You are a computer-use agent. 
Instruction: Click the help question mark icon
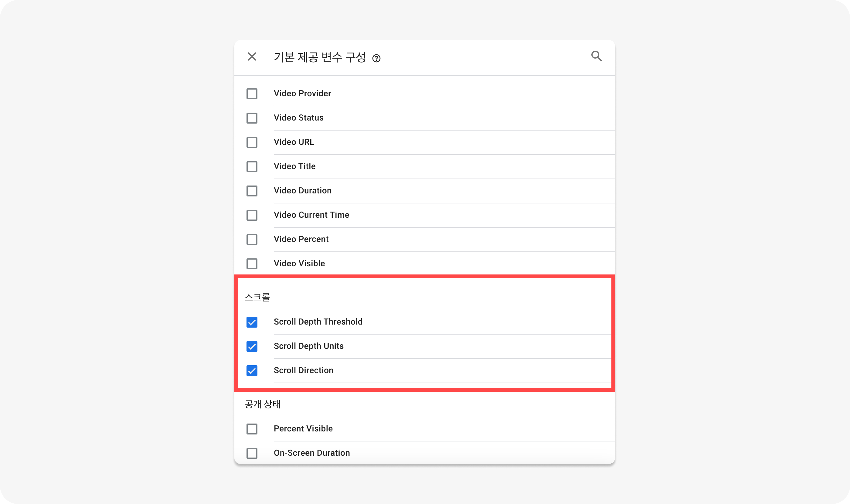click(x=376, y=58)
